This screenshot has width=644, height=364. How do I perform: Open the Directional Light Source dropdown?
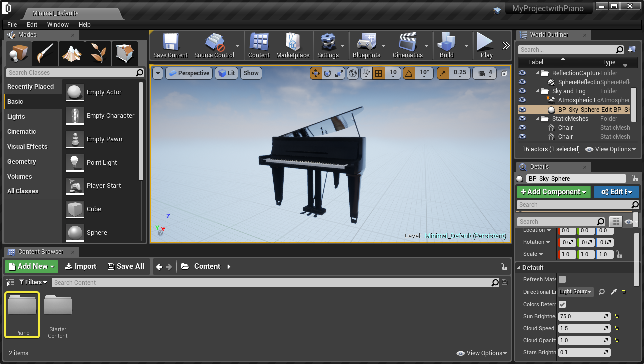[x=576, y=292]
